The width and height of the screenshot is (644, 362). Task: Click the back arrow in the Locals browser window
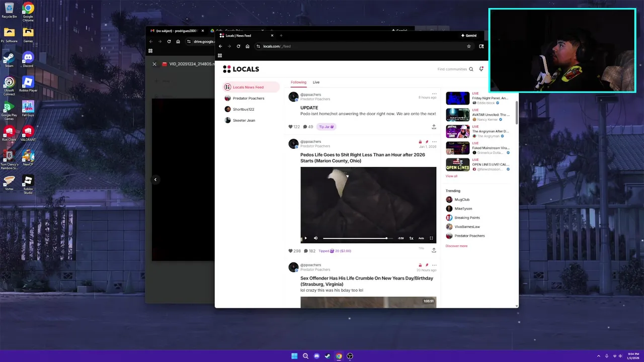tap(220, 46)
